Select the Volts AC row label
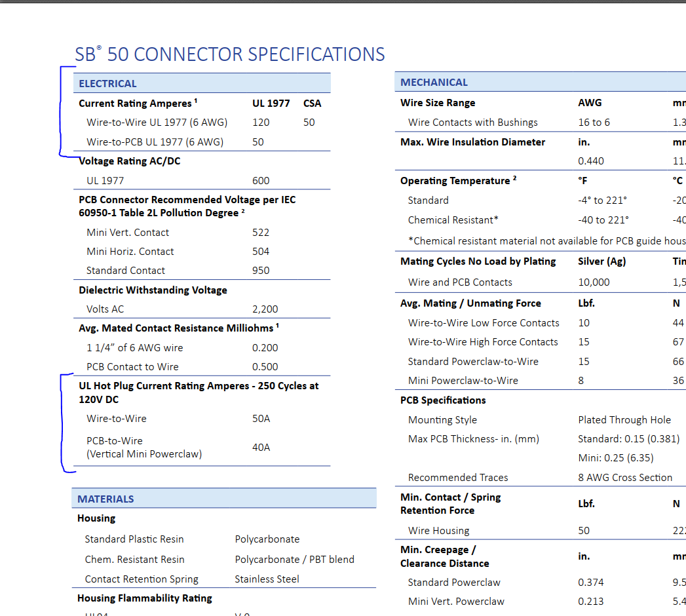Viewport: 686px width, 616px height. pos(105,309)
